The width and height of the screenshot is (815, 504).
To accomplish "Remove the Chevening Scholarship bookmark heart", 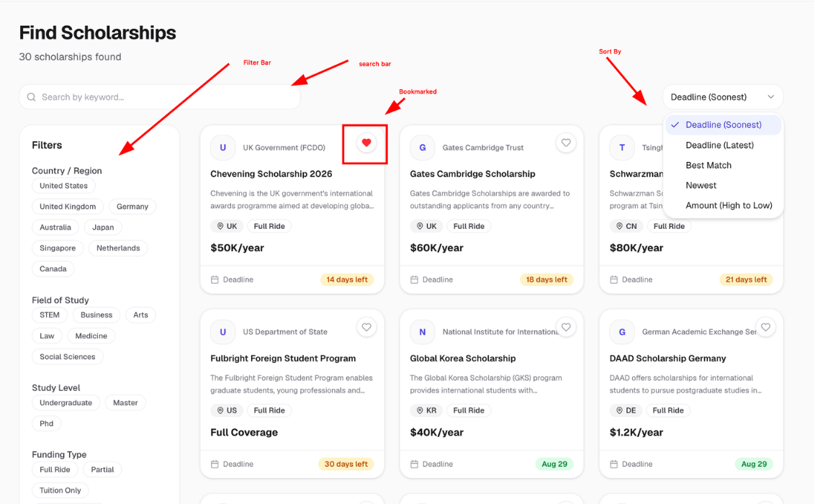I will [x=366, y=143].
